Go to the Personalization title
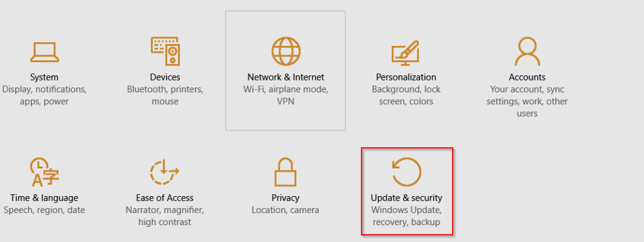Screen dimensions: 644x242 click(x=406, y=77)
